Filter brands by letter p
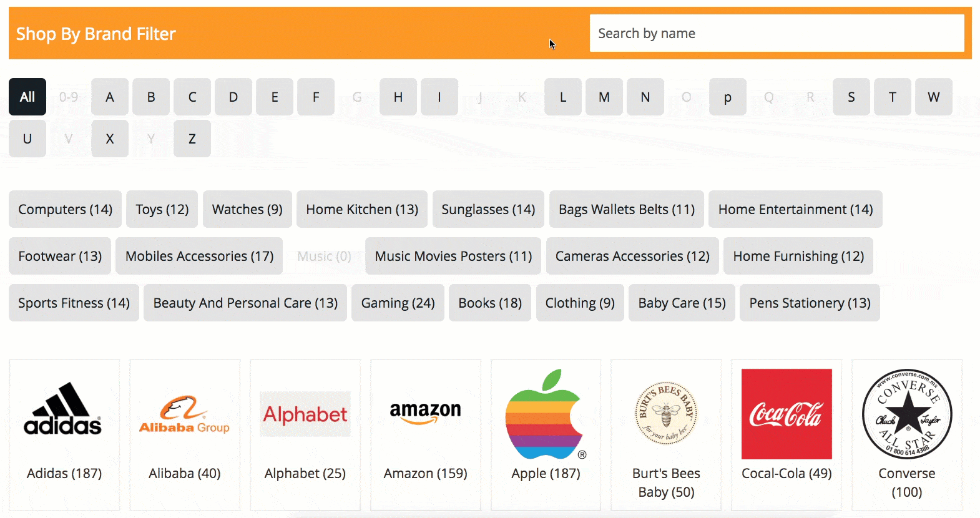The height and width of the screenshot is (518, 980). 728,97
